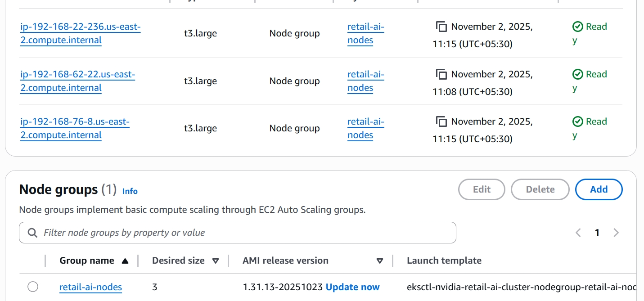
Task: Click the Edit node group button
Action: [482, 189]
